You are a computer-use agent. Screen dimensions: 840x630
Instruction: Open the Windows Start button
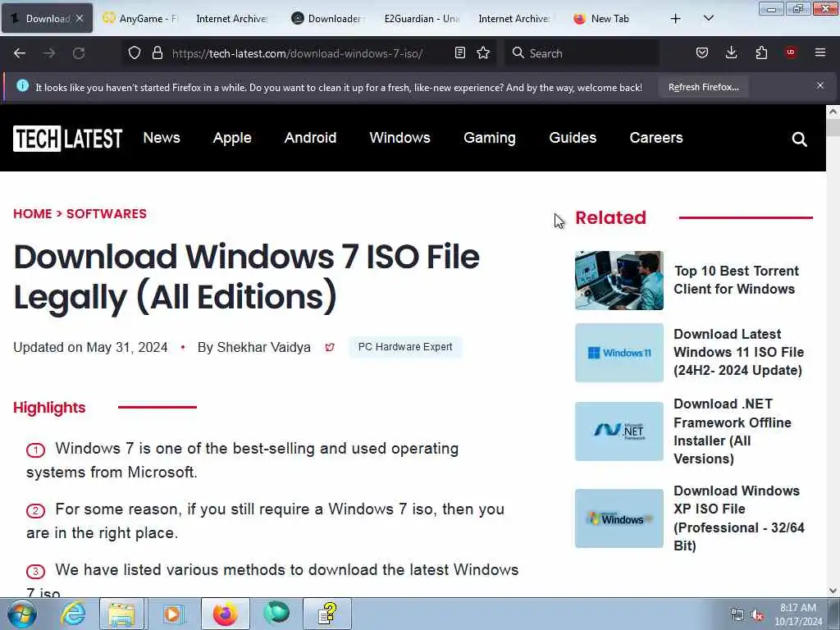(x=21, y=614)
